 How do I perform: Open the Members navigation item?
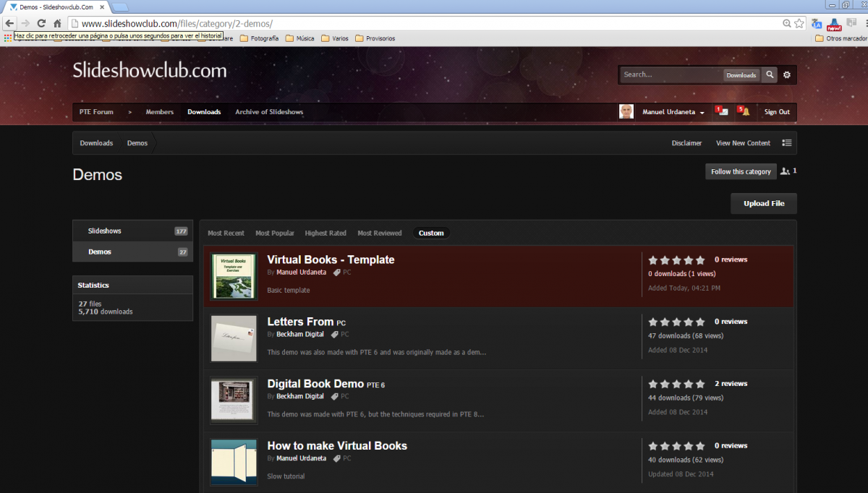(x=160, y=112)
